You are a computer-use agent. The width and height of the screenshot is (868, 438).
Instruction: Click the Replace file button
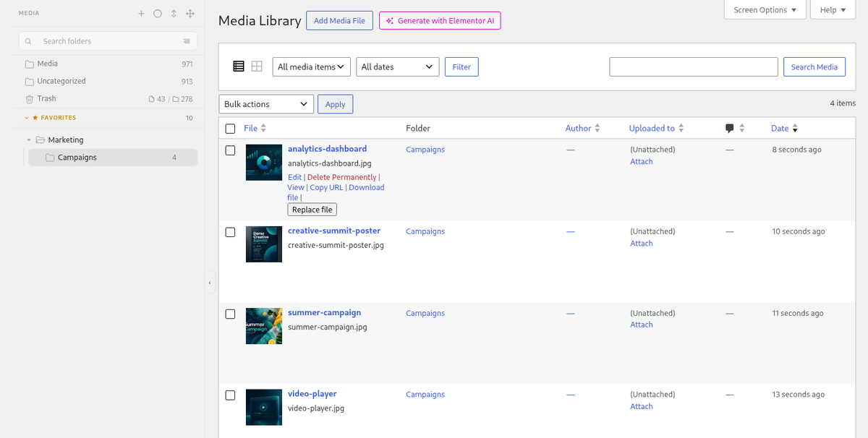312,210
